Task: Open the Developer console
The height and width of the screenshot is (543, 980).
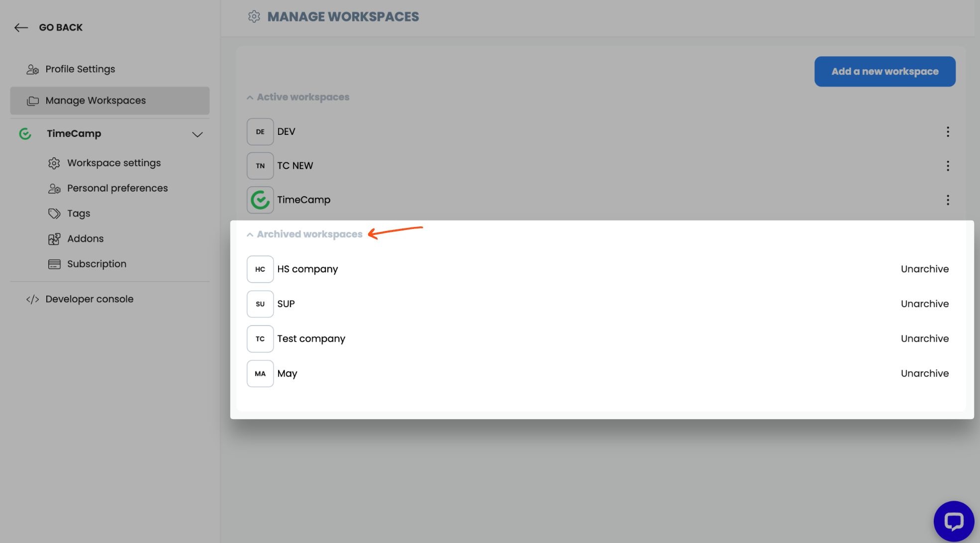Action: point(89,299)
